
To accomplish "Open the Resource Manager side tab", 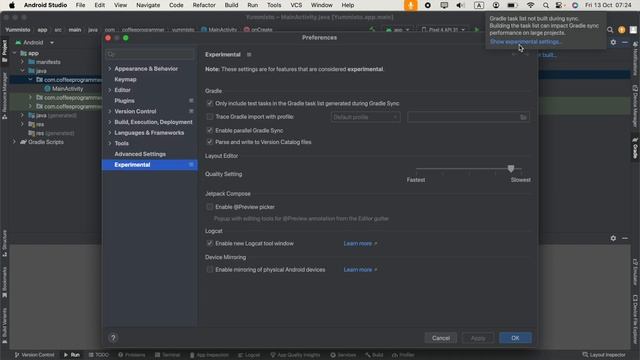I will pyautogui.click(x=4, y=96).
